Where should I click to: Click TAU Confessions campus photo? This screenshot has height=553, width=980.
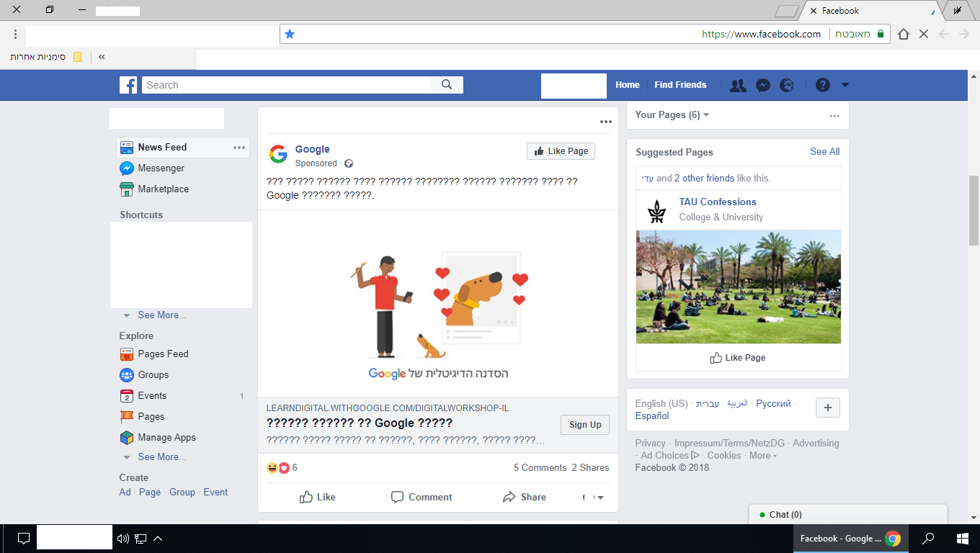739,287
